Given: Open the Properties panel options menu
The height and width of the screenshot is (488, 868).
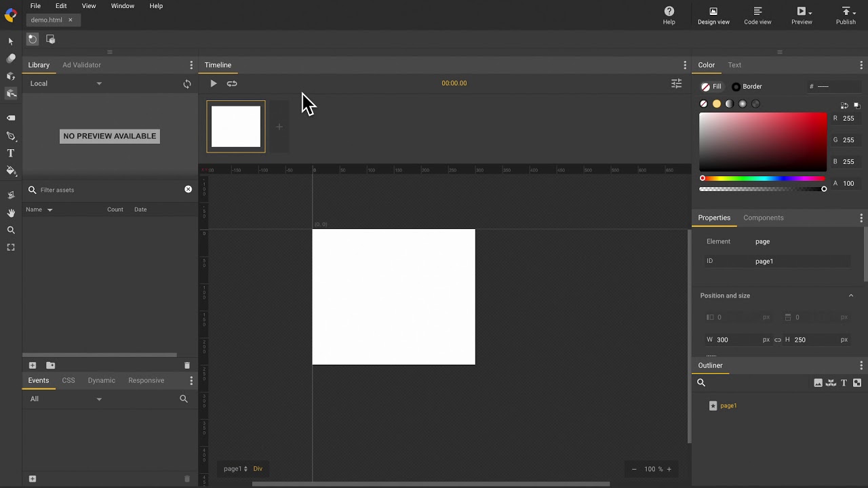Looking at the screenshot, I should tap(861, 218).
